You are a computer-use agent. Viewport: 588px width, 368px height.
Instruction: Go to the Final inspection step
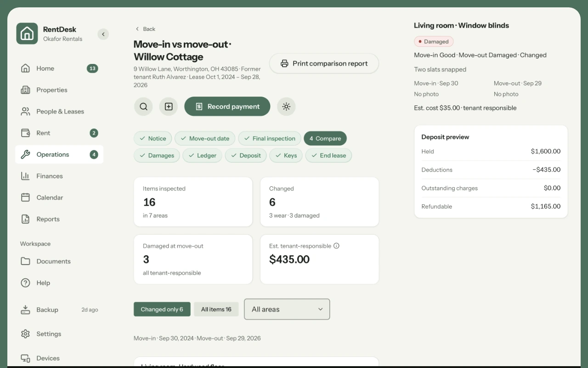pyautogui.click(x=270, y=138)
